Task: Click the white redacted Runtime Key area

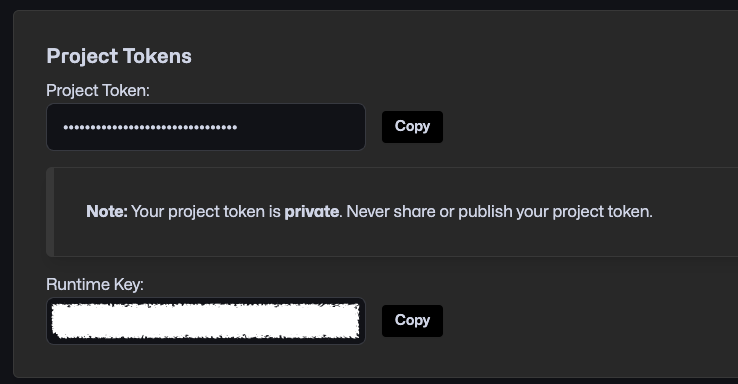Action: pyautogui.click(x=206, y=321)
